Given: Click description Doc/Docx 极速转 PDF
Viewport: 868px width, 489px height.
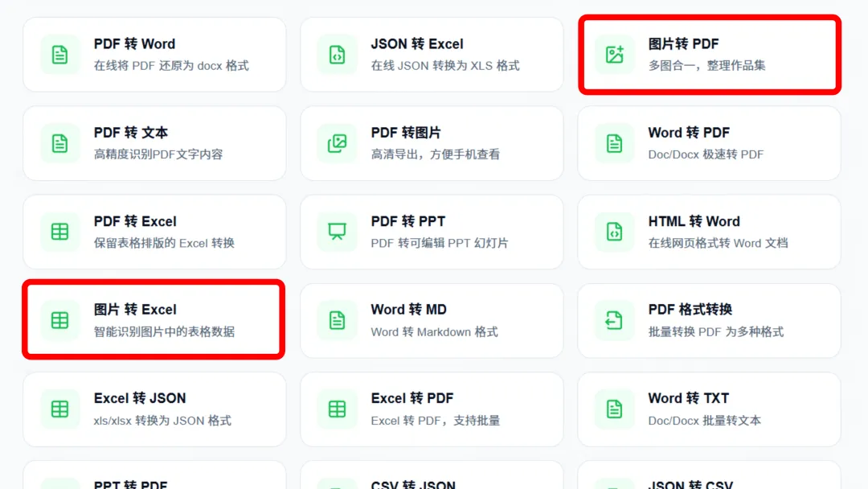Looking at the screenshot, I should (x=706, y=154).
